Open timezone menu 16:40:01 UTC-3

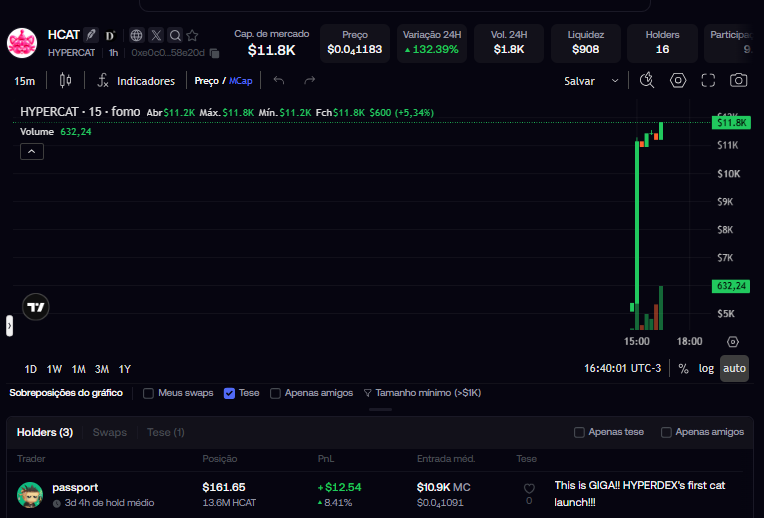(x=623, y=368)
